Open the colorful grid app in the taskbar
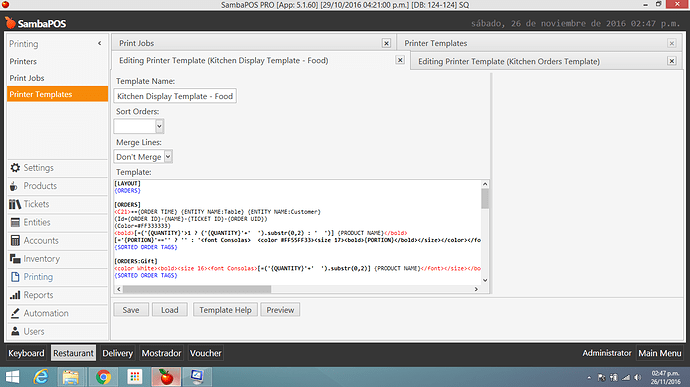 click(x=135, y=377)
